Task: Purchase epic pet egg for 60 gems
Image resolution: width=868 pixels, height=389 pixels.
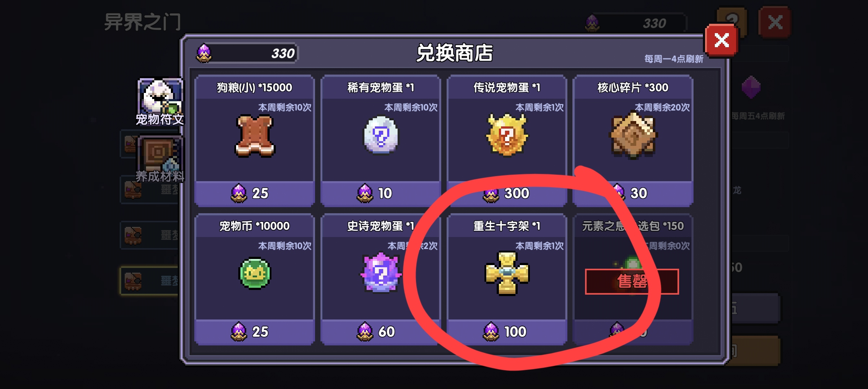Action: pyautogui.click(x=381, y=332)
